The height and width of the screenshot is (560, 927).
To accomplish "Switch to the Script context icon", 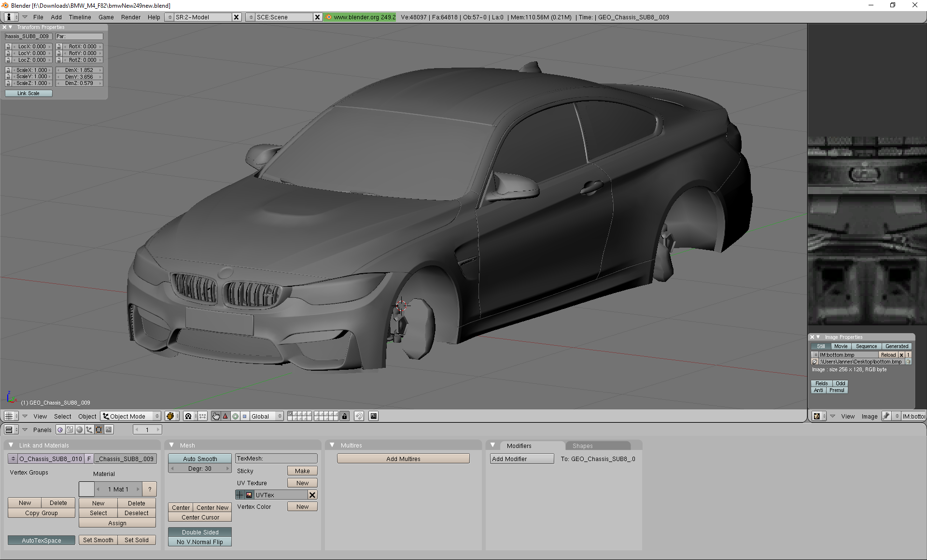I will pos(70,430).
